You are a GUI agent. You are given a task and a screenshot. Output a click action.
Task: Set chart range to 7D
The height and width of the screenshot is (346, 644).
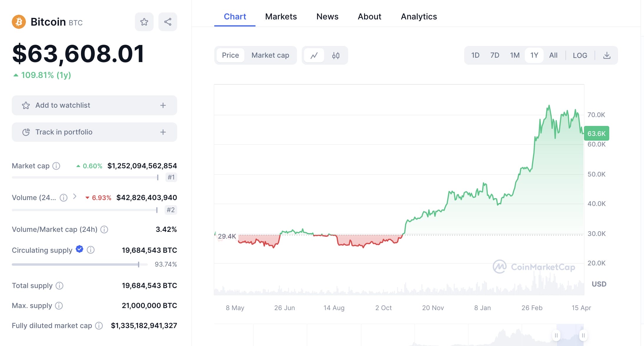[x=495, y=55]
